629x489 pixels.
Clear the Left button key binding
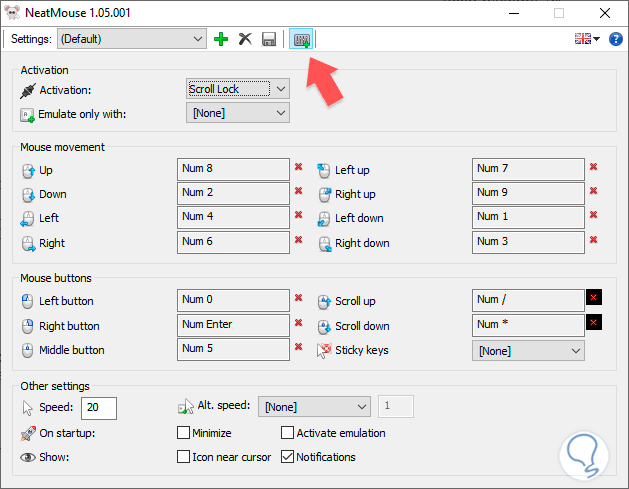(298, 298)
